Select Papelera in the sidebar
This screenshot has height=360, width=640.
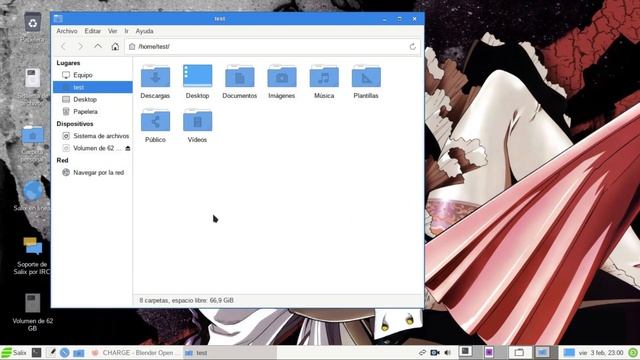point(93,111)
